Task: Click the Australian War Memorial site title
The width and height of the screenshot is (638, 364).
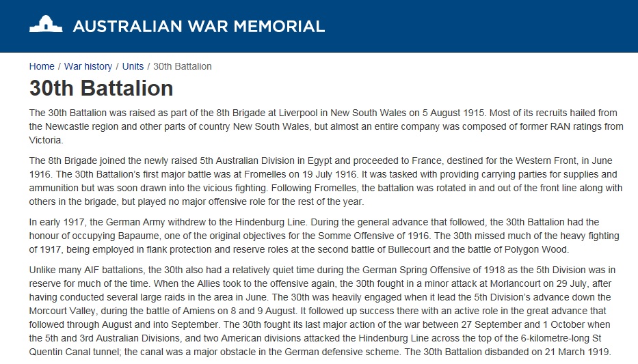Action: [198, 27]
